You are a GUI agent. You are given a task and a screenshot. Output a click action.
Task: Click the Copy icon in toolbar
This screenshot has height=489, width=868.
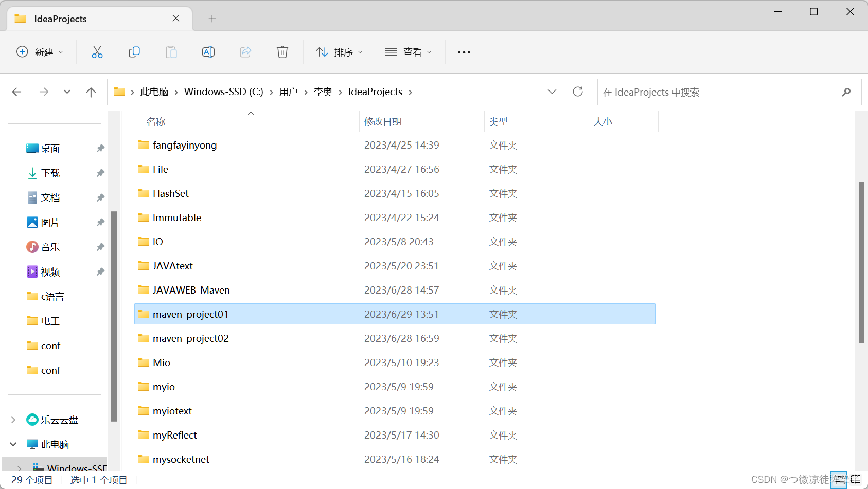(x=134, y=52)
